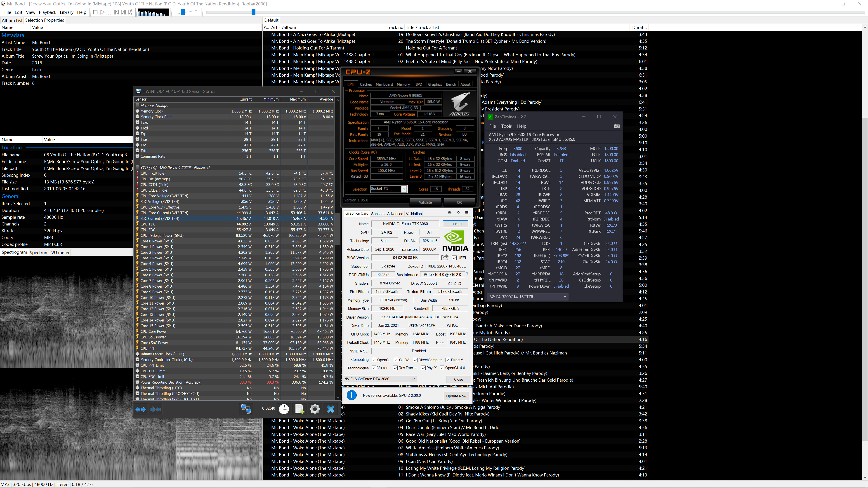Viewport: 868px width, 488px height.
Task: Open the Playback menu in foobar2000
Action: (47, 12)
